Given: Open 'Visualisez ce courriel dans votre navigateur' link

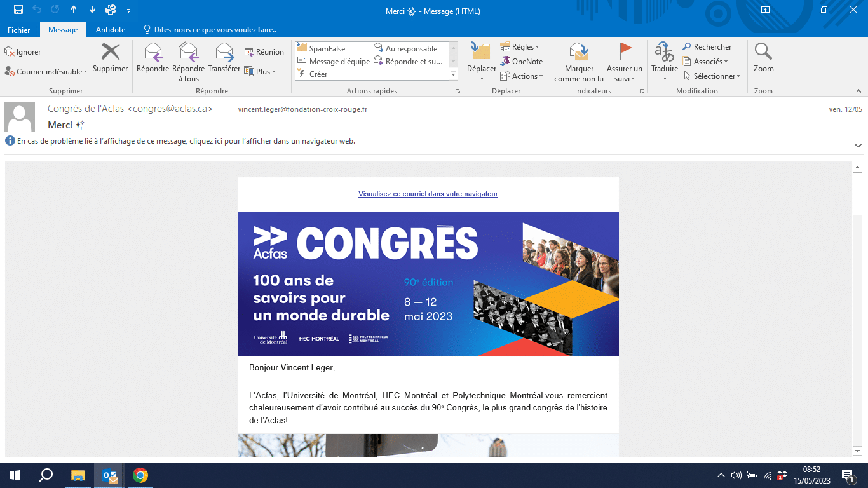Looking at the screenshot, I should tap(428, 194).
